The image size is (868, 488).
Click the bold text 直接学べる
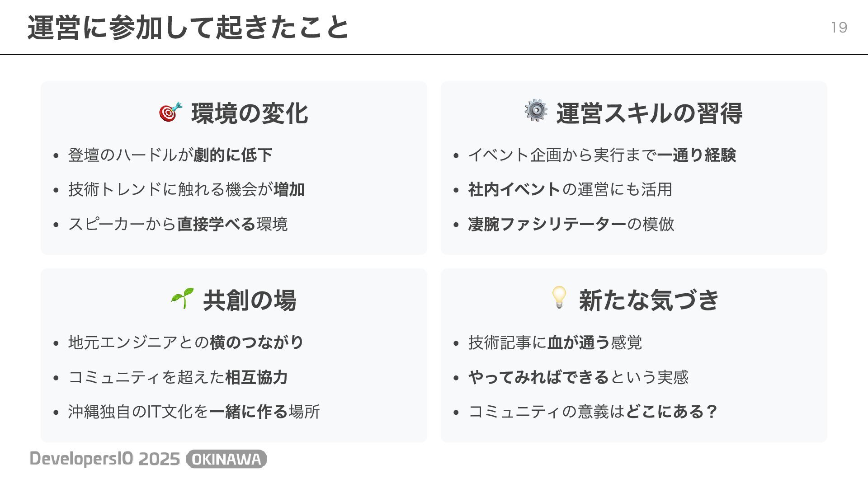click(217, 224)
